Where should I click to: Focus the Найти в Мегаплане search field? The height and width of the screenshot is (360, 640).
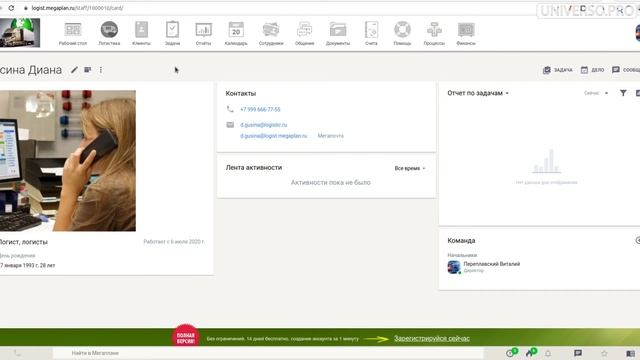pos(267,353)
